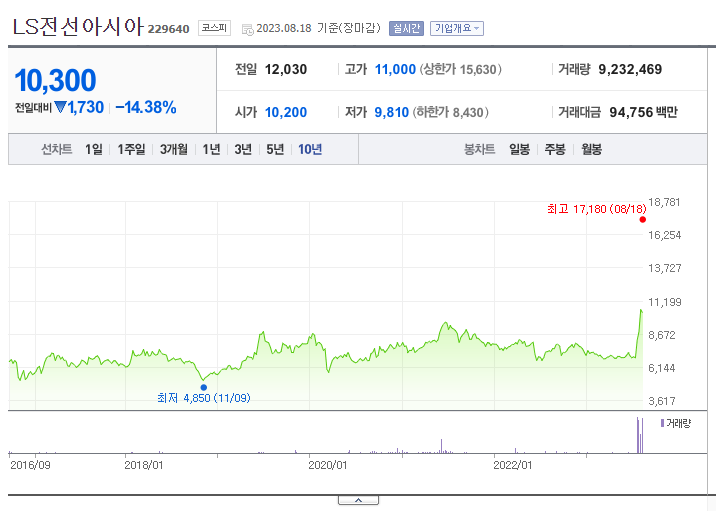Screen dimensions: 716x511
Task: Collapse the chart with the bottom chevron
Action: [358, 500]
